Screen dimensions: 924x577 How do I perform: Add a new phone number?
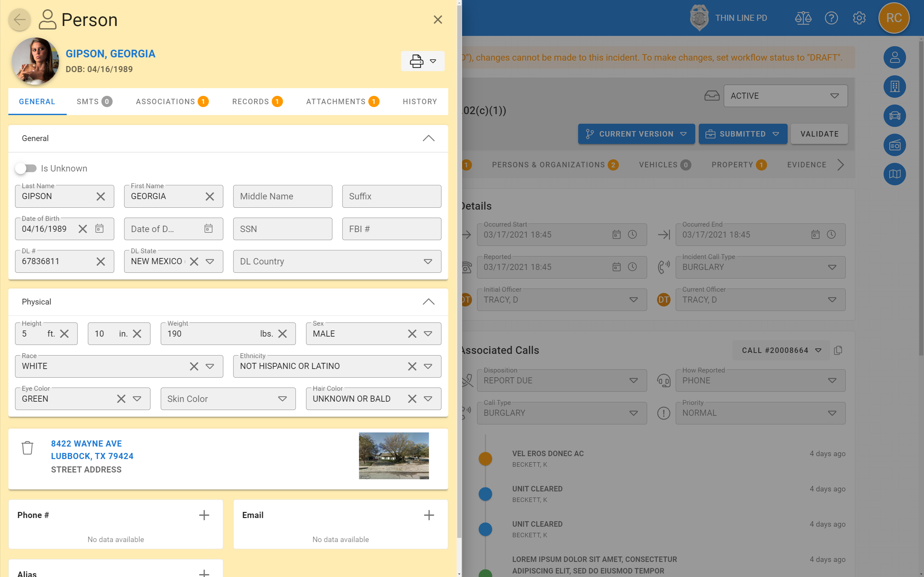pyautogui.click(x=204, y=515)
